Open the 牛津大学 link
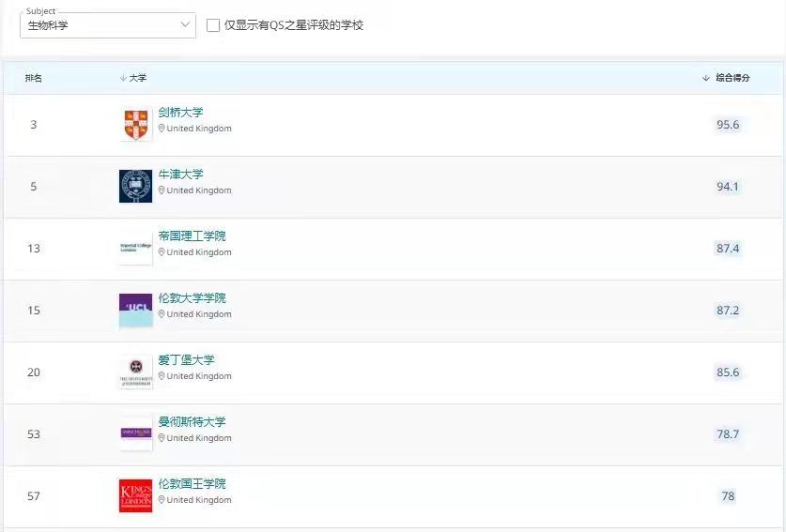786x532 pixels. click(x=180, y=175)
